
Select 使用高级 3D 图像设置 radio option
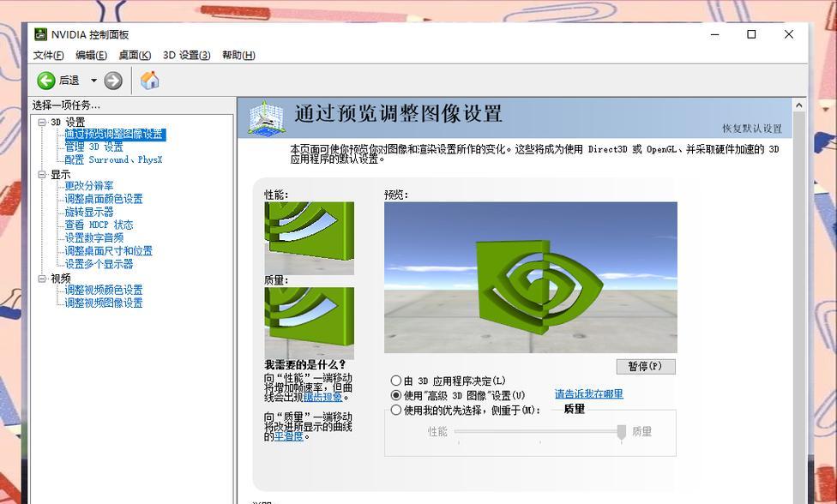click(395, 395)
